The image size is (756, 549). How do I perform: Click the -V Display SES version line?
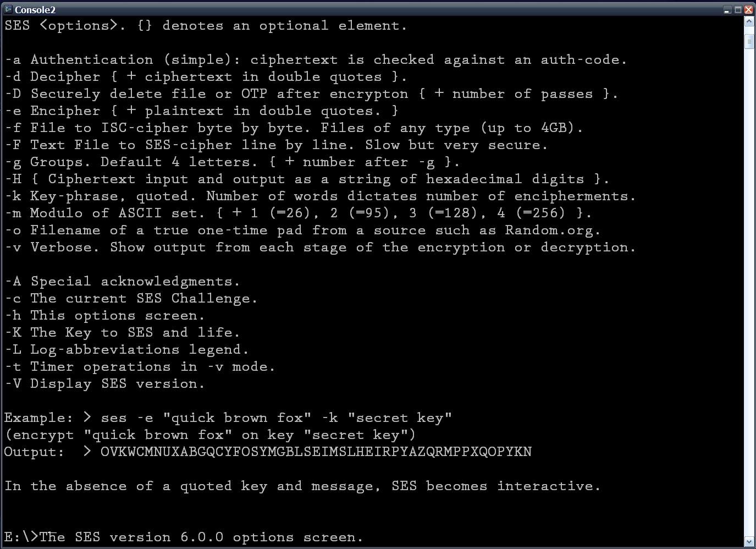[104, 383]
